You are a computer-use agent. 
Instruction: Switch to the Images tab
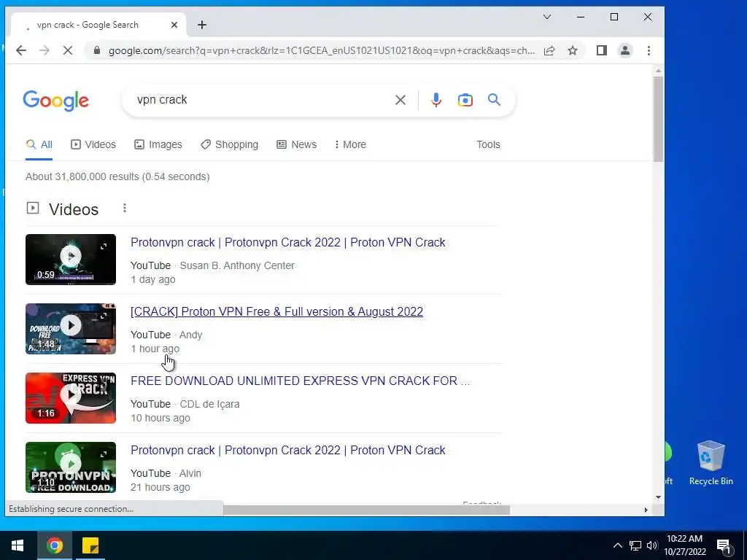[158, 145]
